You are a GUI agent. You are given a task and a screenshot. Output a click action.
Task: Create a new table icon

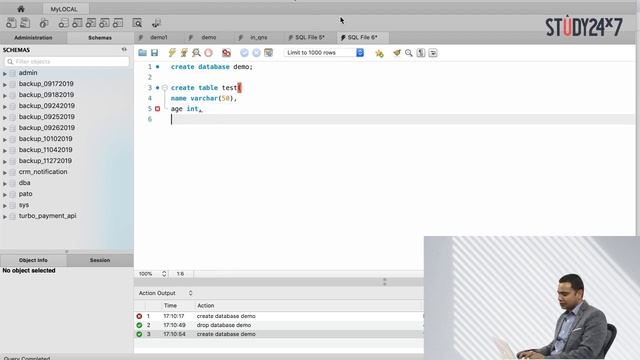pos(77,23)
